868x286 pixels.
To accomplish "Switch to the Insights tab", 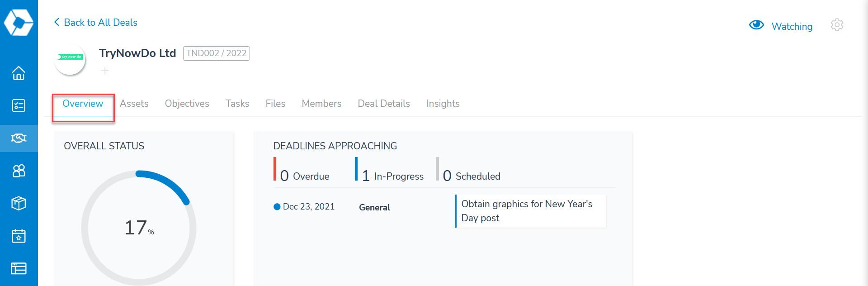I will pyautogui.click(x=443, y=104).
